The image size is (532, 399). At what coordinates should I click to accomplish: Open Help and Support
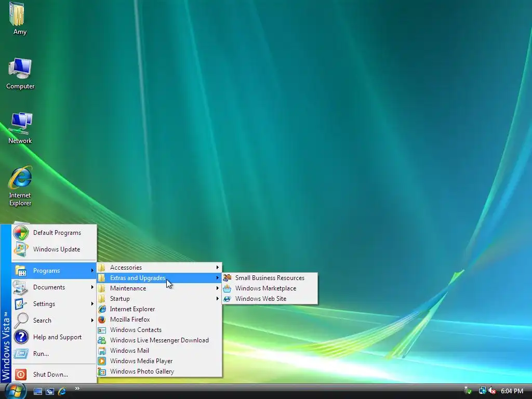click(54, 337)
